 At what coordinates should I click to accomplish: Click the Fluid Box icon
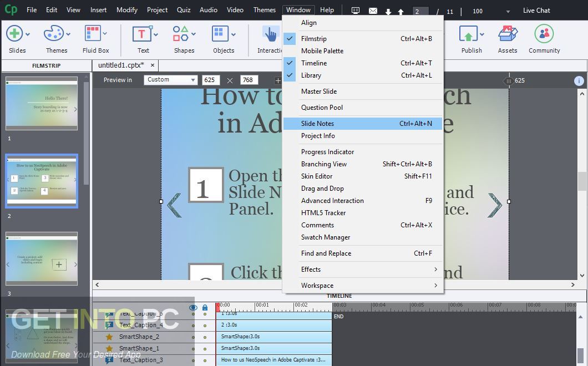(x=93, y=33)
